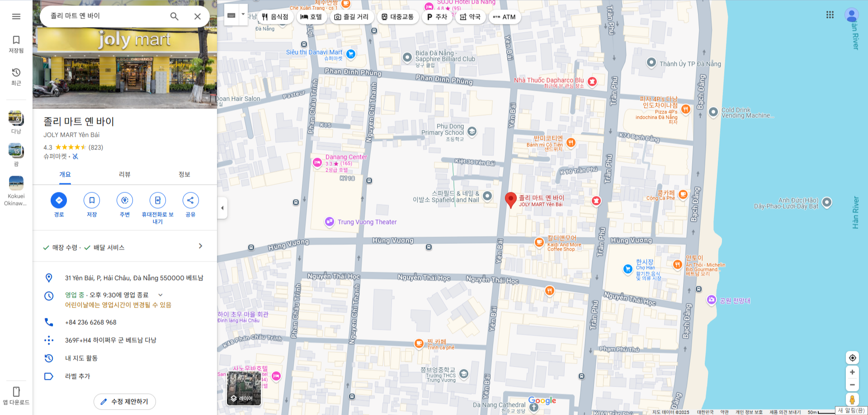The height and width of the screenshot is (415, 868).
Task: Open the 저장됨 saved places list
Action: (x=16, y=44)
